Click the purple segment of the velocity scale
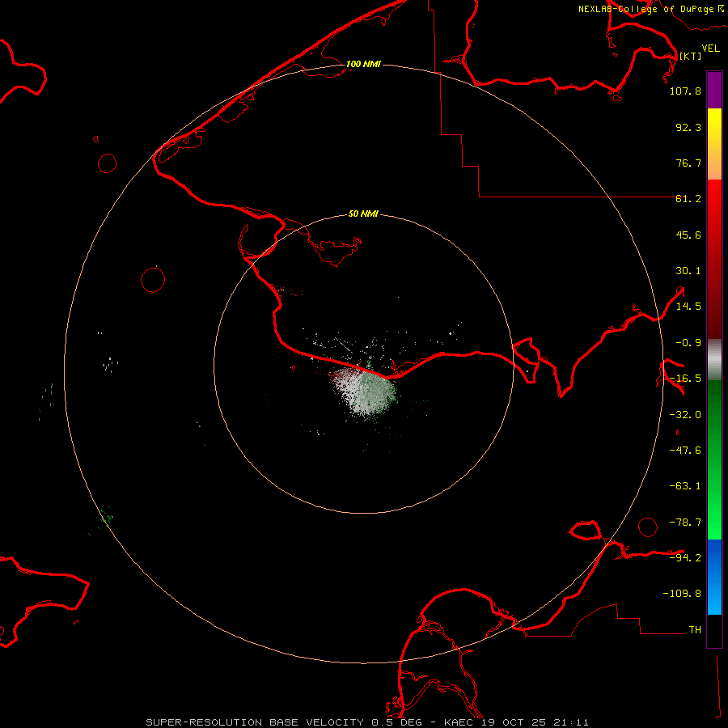728x728 pixels. tap(714, 90)
